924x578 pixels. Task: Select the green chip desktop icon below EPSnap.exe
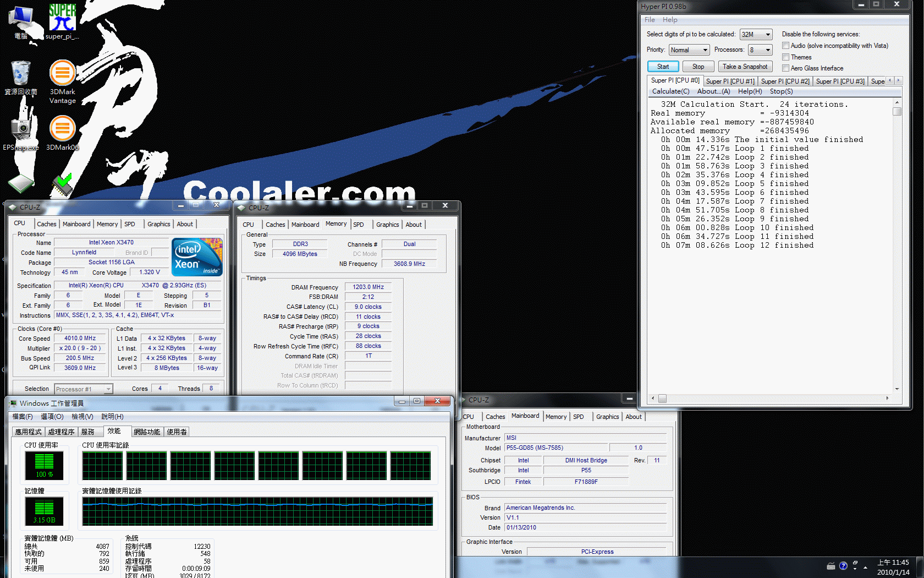pos(21,183)
